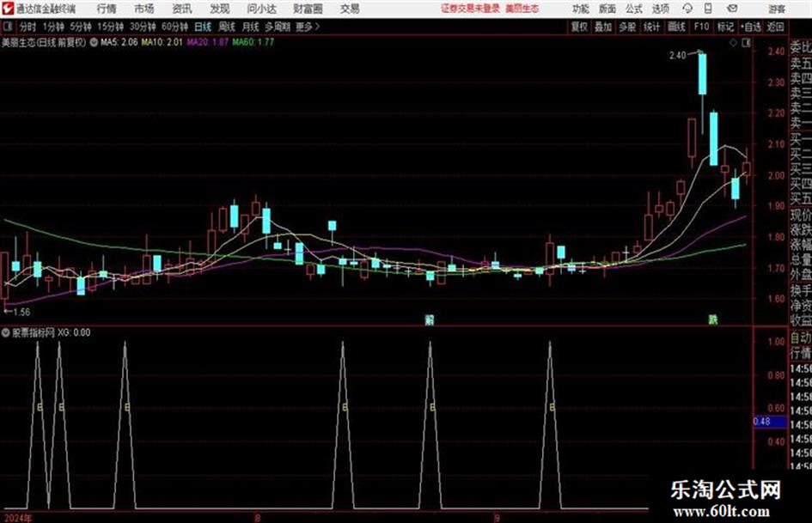Click the XG: 0.00 indicator value

[74, 332]
